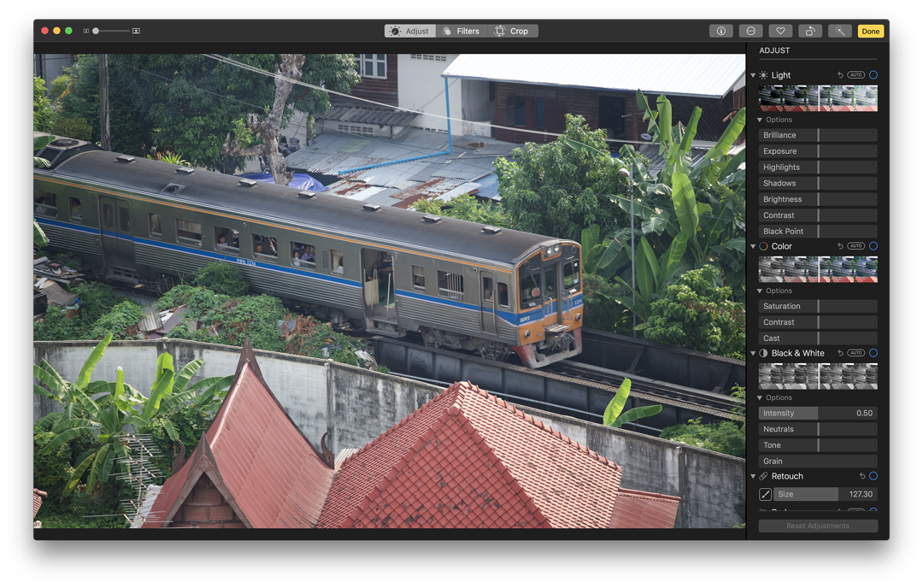Screen dimensions: 923x588
Task: Toggle the Color adjustment on/off circle
Action: tap(873, 246)
